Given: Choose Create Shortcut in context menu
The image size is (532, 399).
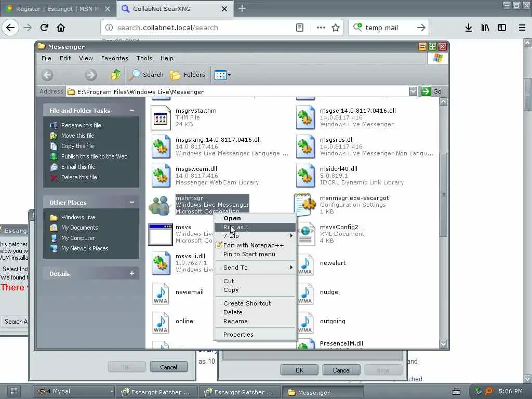Looking at the screenshot, I should (x=255, y=303).
